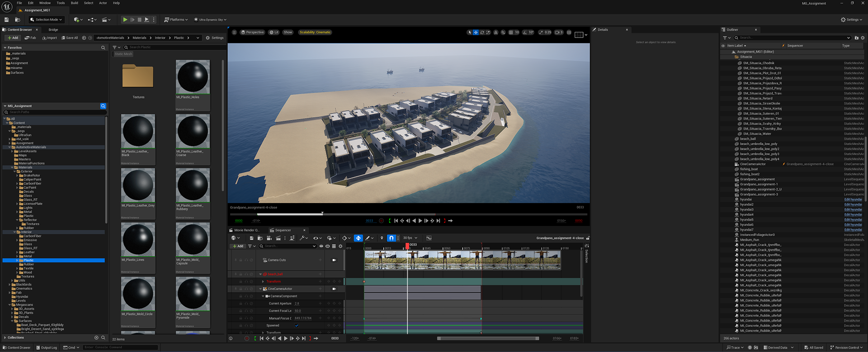Click the save current level icon
Viewport: 868px width, 352px height.
(x=7, y=20)
